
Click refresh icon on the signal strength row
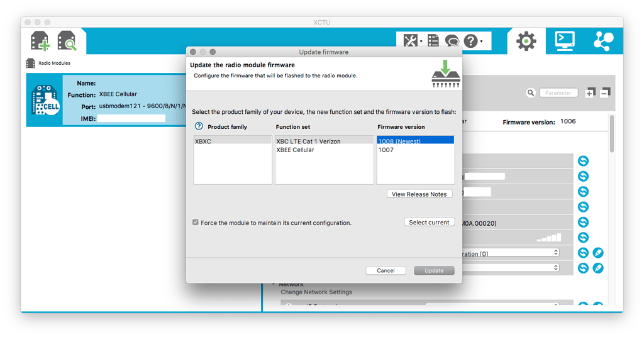pyautogui.click(x=583, y=237)
